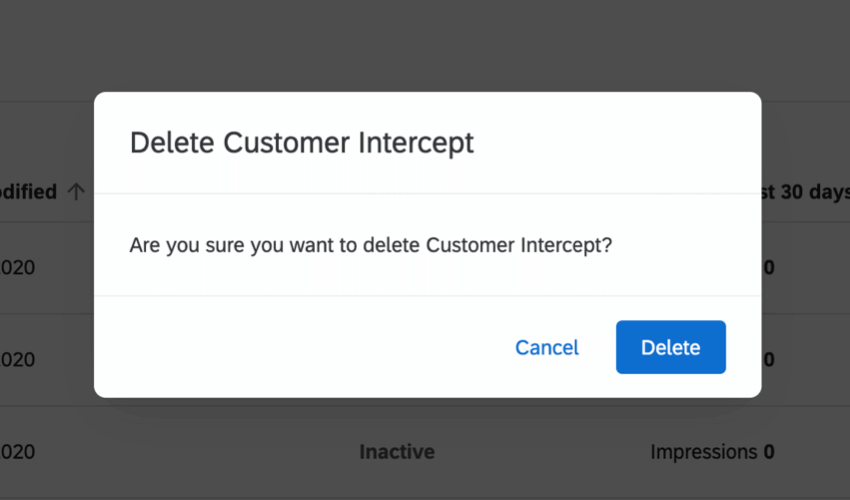Select the second row's 2020 date
The height and width of the screenshot is (500, 850).
[18, 359]
